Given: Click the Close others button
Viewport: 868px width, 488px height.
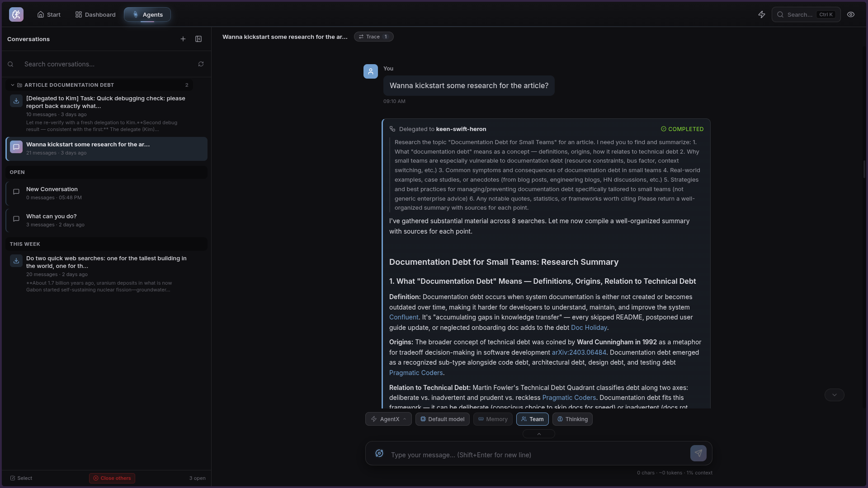Looking at the screenshot, I should [x=112, y=478].
